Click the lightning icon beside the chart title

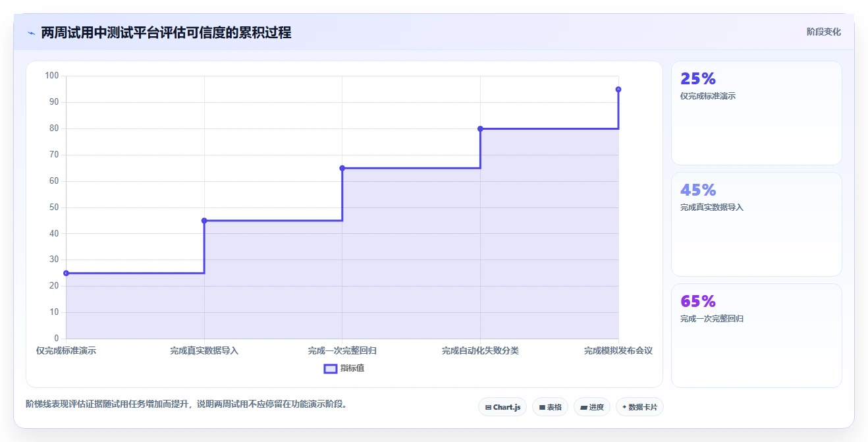[x=31, y=33]
